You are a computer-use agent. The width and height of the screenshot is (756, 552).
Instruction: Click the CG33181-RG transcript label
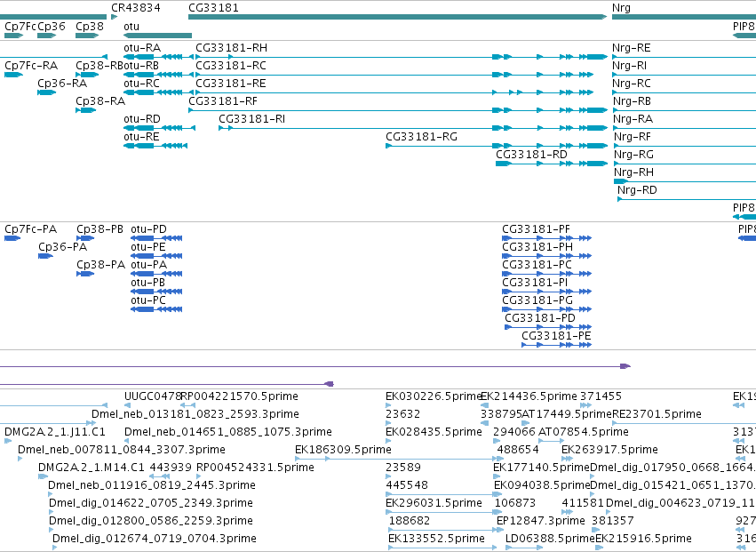point(421,137)
